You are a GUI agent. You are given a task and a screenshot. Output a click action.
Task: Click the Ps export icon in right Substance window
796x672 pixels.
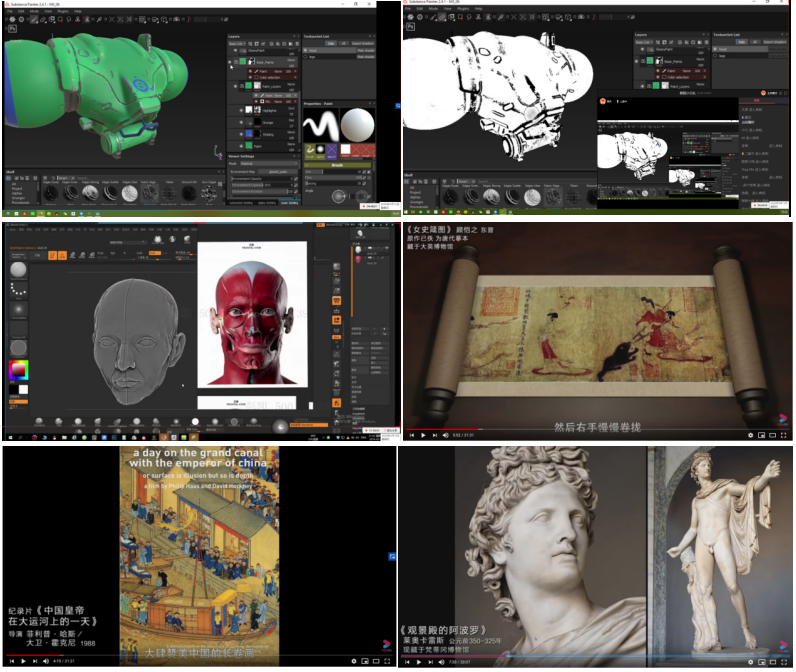click(411, 26)
